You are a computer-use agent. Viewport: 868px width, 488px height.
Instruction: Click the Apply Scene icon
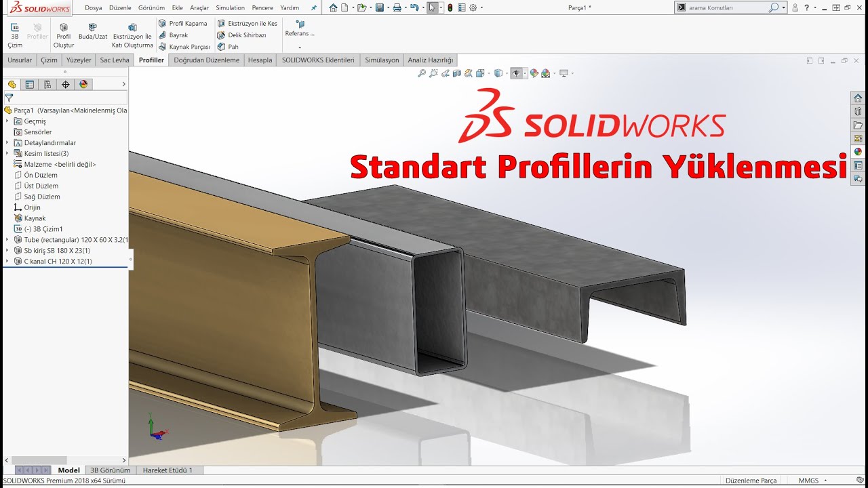coord(545,73)
